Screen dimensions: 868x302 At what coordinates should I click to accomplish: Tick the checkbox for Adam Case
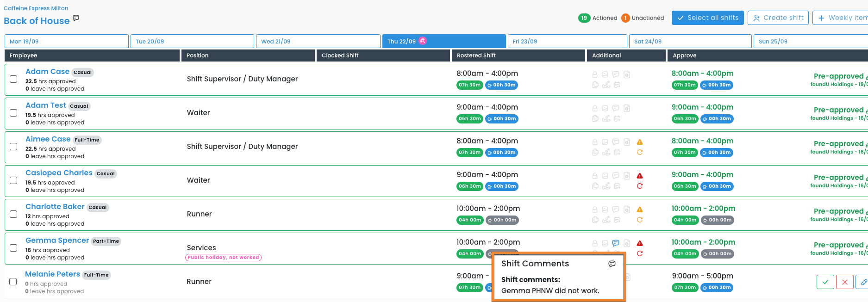tap(14, 79)
